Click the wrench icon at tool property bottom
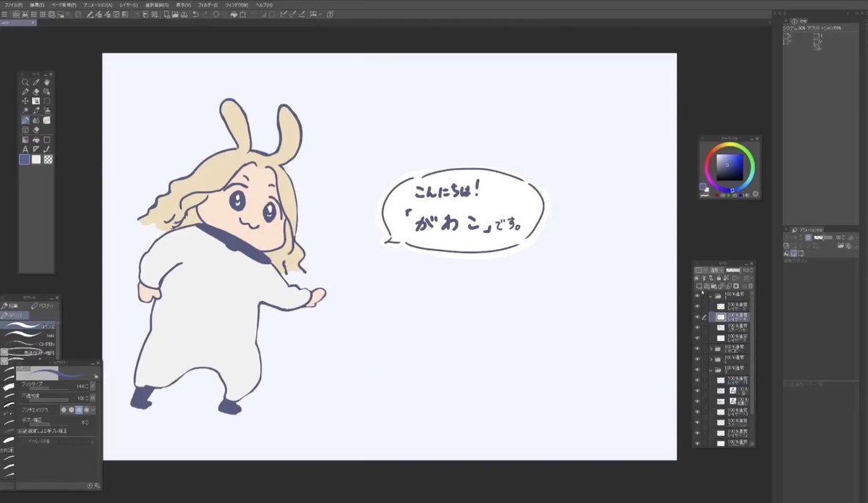This screenshot has height=503, width=868. (x=97, y=486)
